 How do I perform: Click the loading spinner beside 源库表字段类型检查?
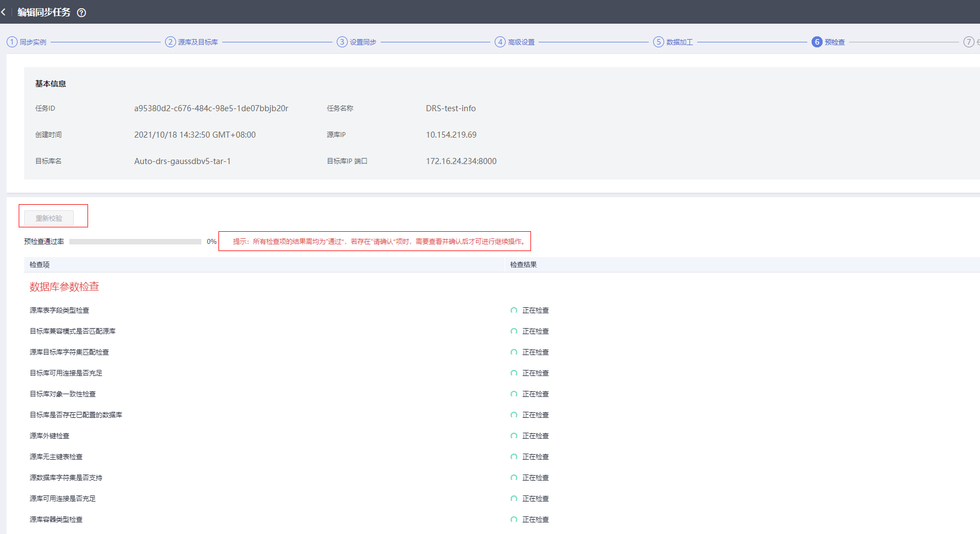(x=514, y=310)
